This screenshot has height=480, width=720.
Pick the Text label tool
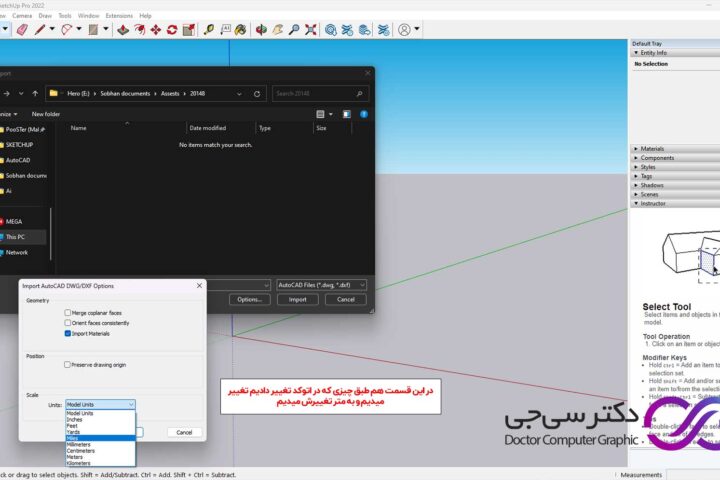tap(225, 30)
